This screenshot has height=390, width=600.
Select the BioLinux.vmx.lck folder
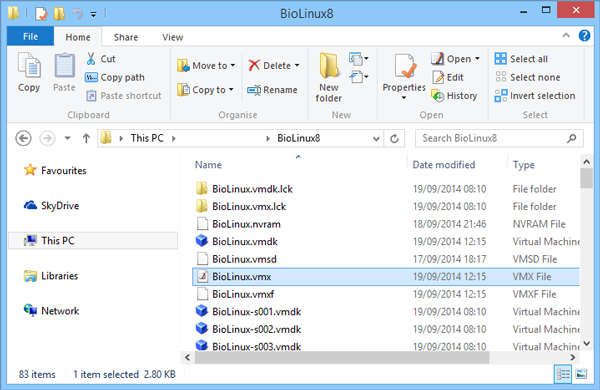[249, 207]
